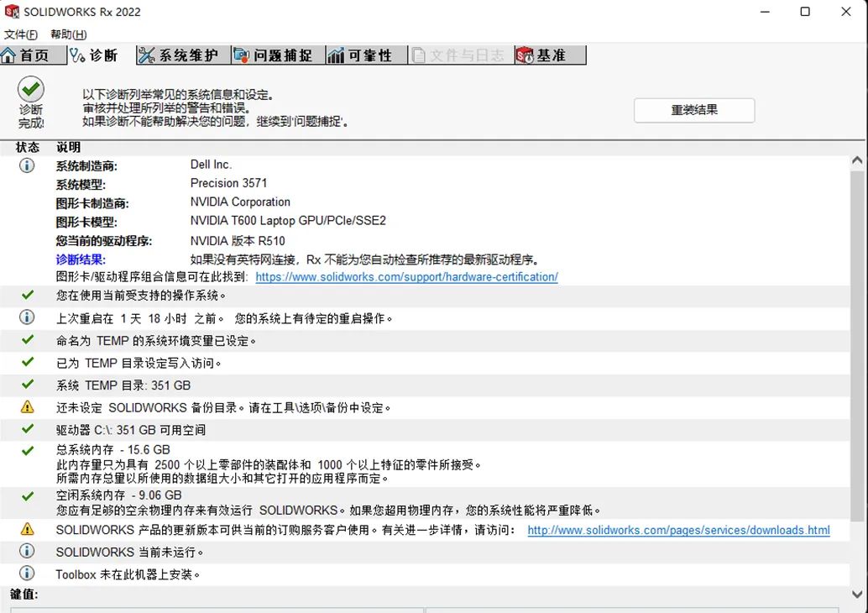Open the services/downloads.html link
The height and width of the screenshot is (613, 868).
click(x=678, y=531)
